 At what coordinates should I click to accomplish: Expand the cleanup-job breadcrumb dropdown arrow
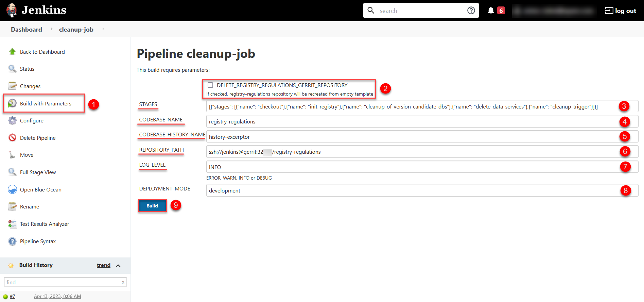pos(103,29)
